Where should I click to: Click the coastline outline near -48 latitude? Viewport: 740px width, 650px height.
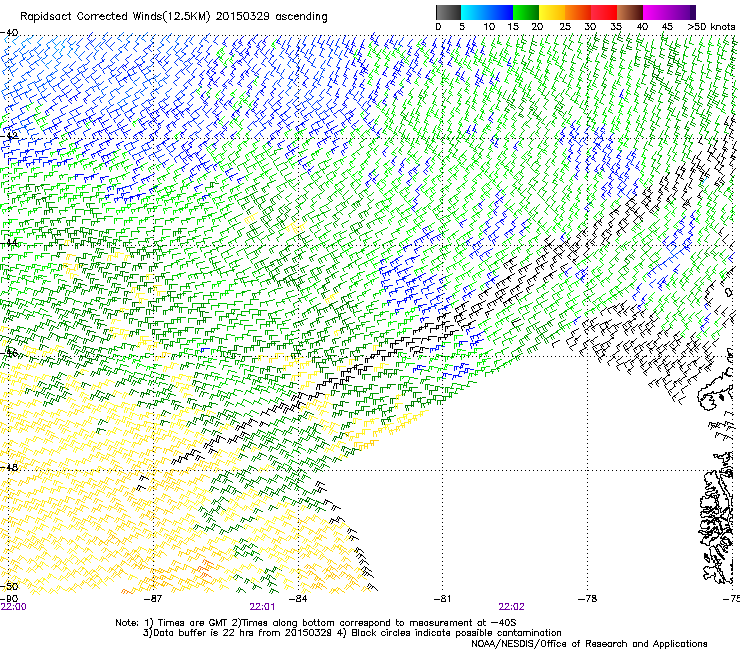(717, 519)
